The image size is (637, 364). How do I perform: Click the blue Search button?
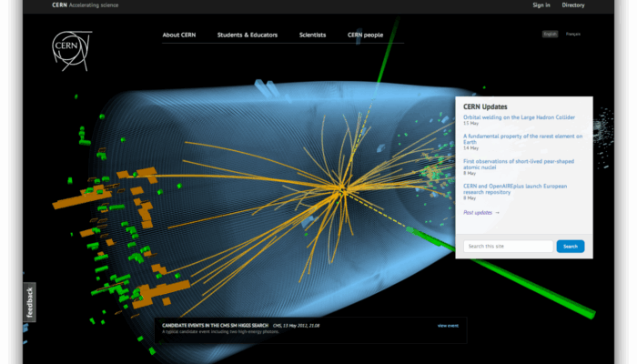pos(571,247)
